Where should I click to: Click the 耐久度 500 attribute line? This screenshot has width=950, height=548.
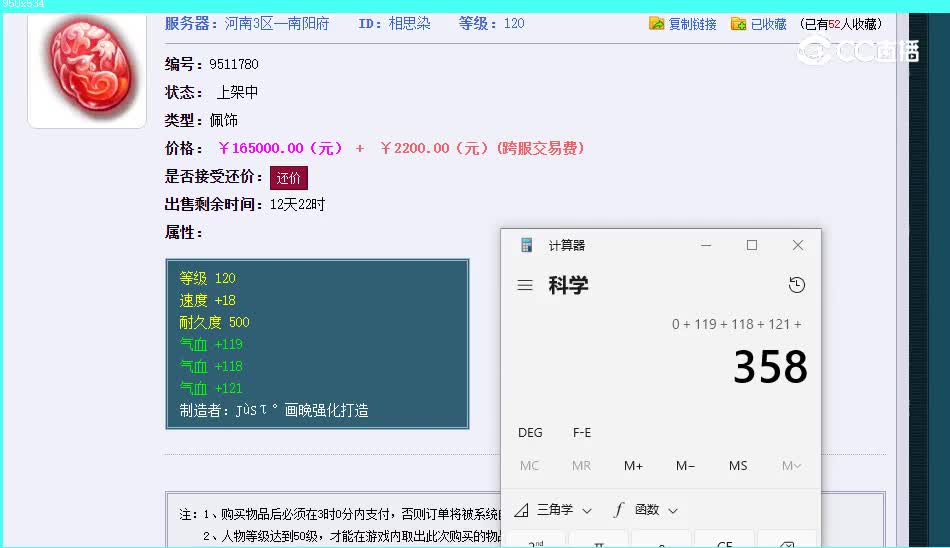pyautogui.click(x=214, y=322)
